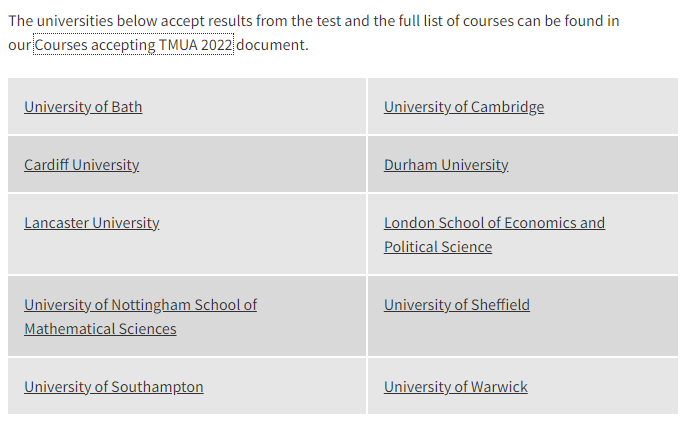685x423 pixels.
Task: Click empty space right of Cardiff University
Action: (253, 165)
